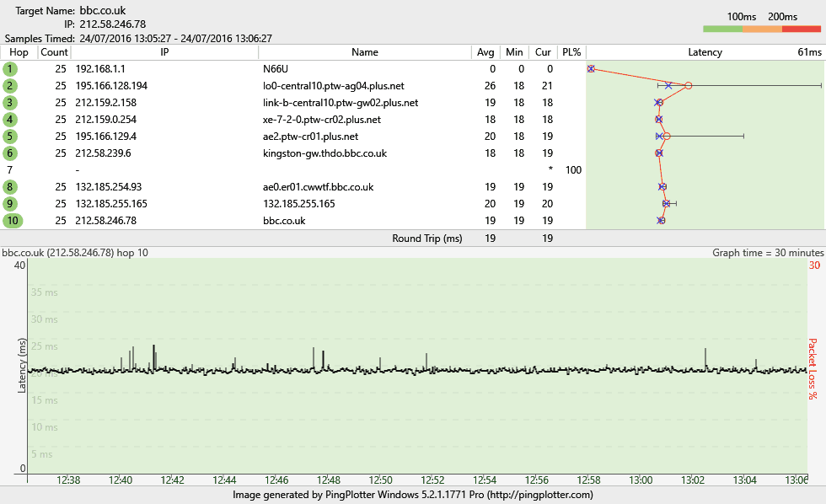
Task: Click the PL% column header
Action: (571, 51)
